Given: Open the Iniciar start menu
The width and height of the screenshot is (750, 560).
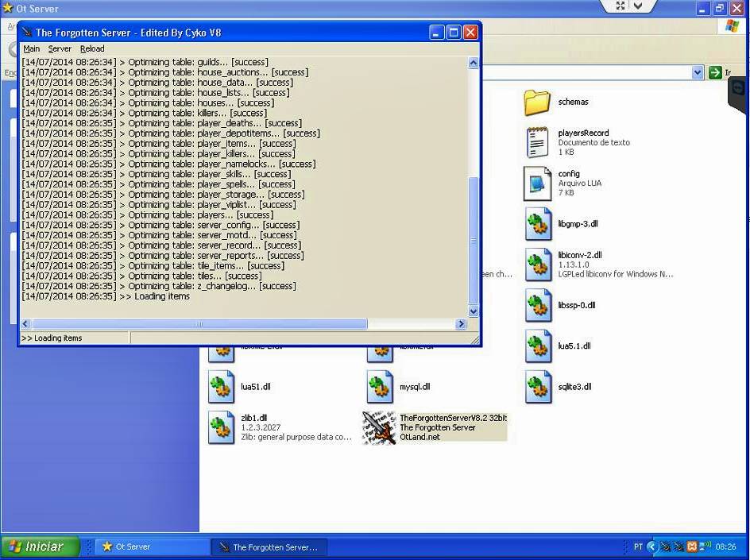Looking at the screenshot, I should tap(41, 546).
